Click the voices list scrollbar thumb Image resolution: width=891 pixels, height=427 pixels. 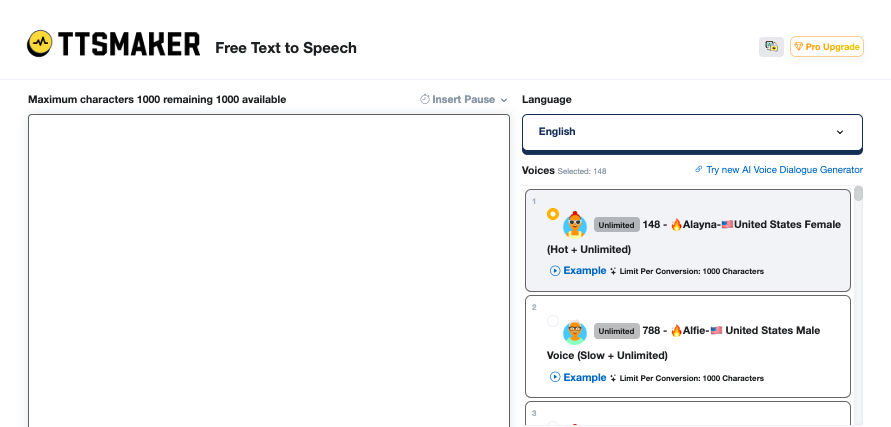pos(858,193)
